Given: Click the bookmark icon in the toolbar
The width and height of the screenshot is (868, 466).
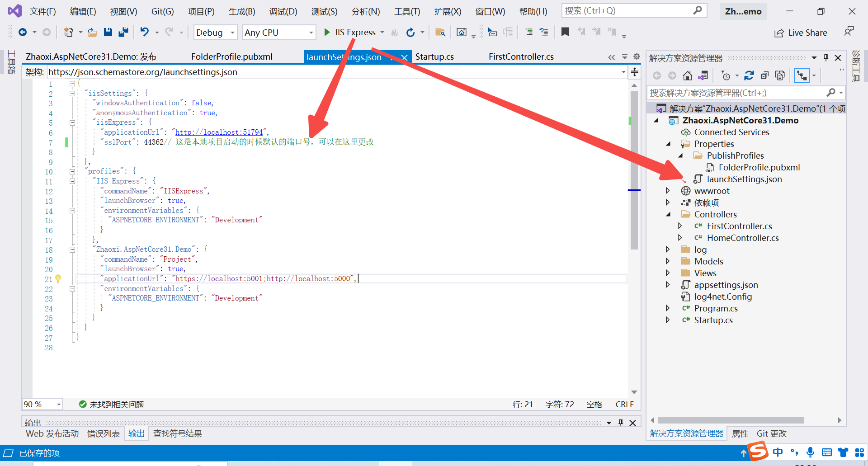Looking at the screenshot, I should (565, 32).
